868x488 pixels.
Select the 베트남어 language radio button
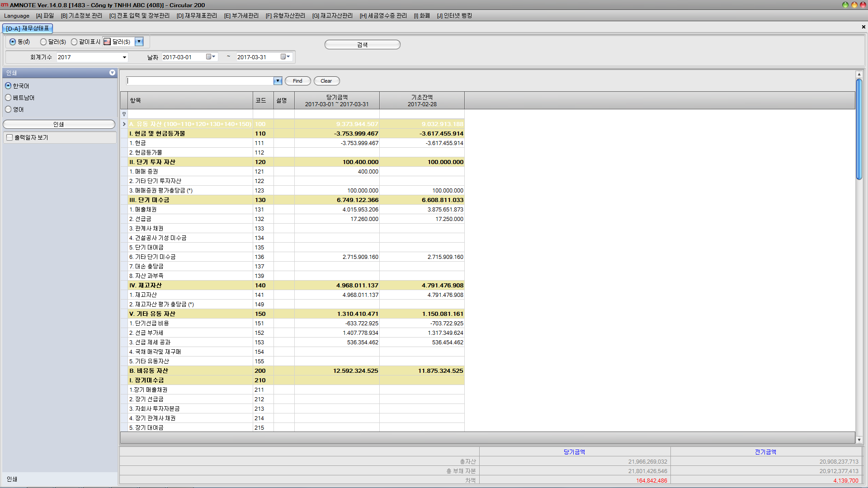(x=8, y=98)
